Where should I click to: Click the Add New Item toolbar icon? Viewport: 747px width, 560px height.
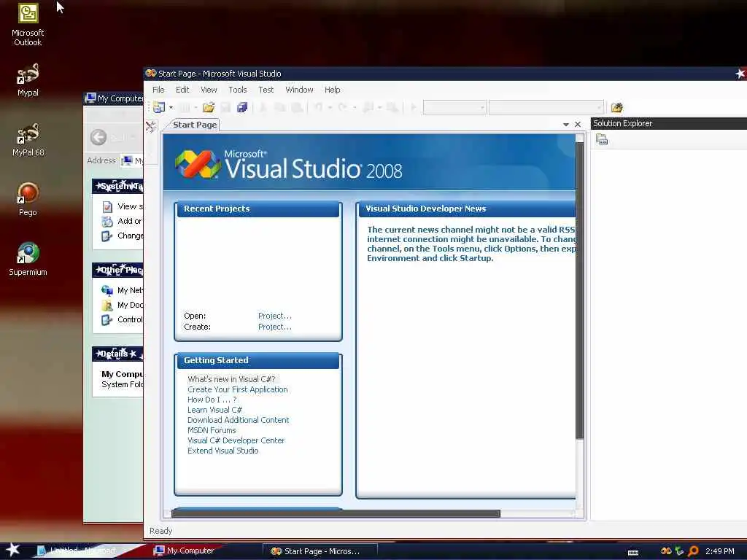pyautogui.click(x=185, y=108)
